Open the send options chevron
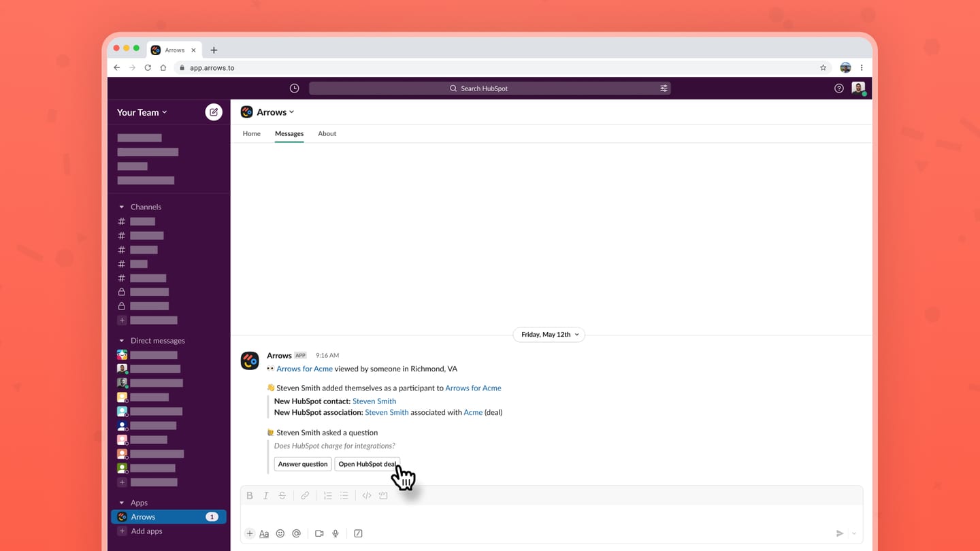 point(854,534)
